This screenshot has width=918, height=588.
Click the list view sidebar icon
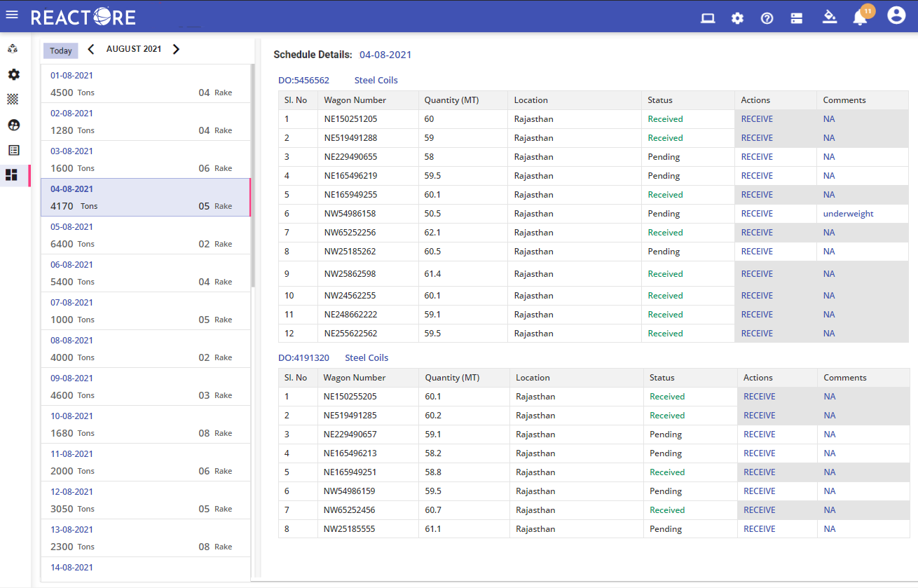[x=13, y=150]
